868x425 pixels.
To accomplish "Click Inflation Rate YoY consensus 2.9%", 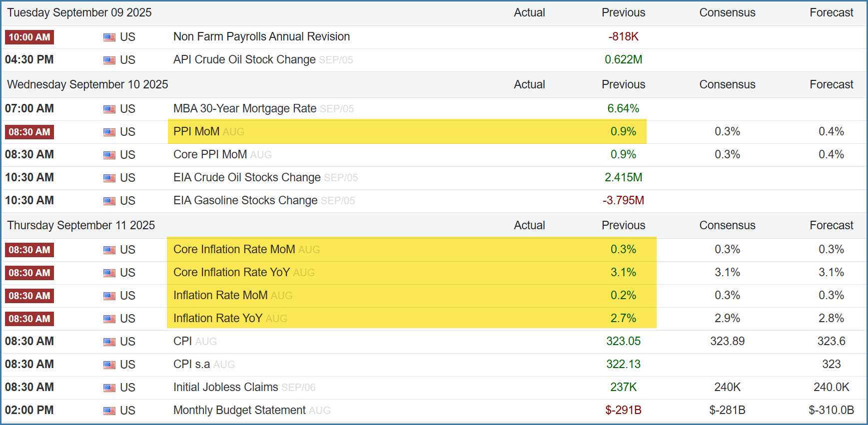I will [728, 318].
